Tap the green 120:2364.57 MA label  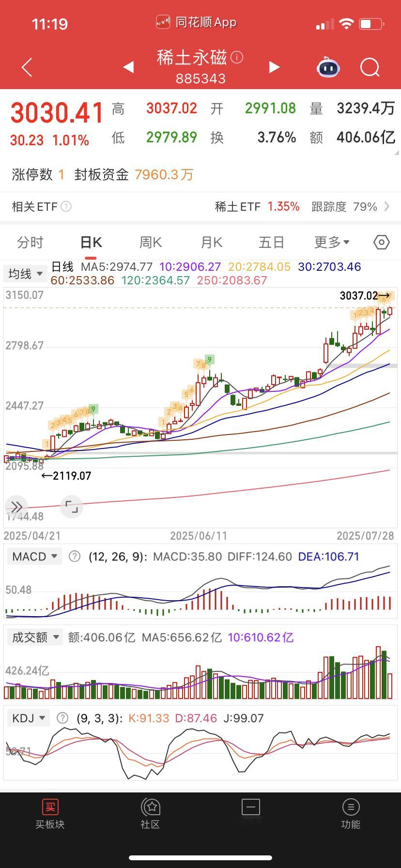tap(156, 280)
